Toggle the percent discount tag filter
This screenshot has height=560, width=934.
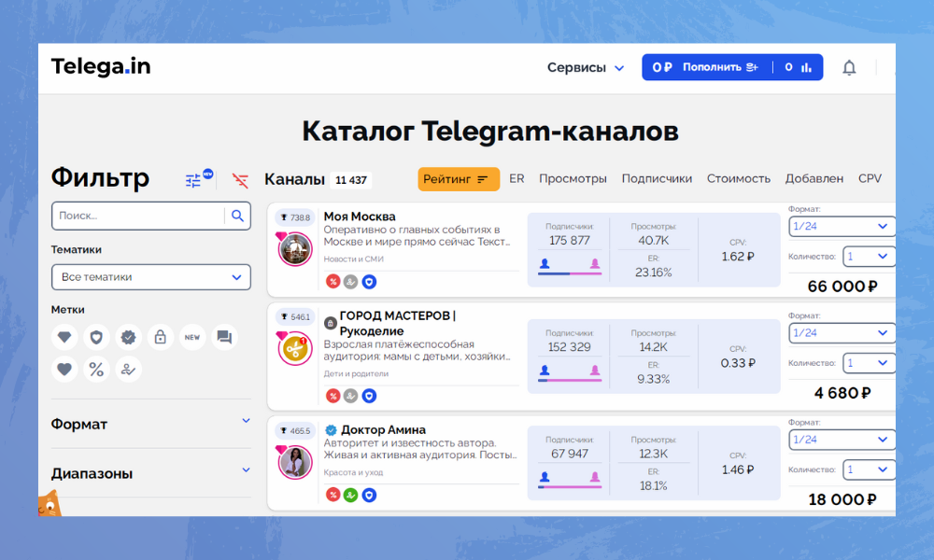96,369
